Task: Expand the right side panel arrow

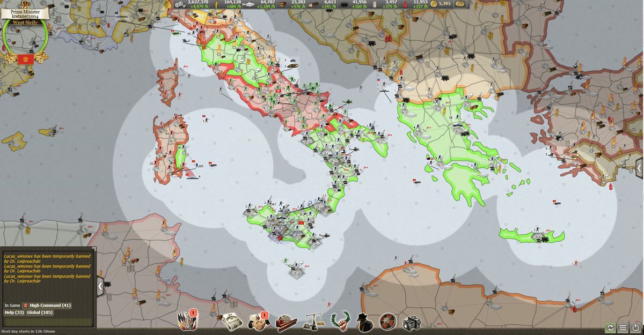Action: 640,168
